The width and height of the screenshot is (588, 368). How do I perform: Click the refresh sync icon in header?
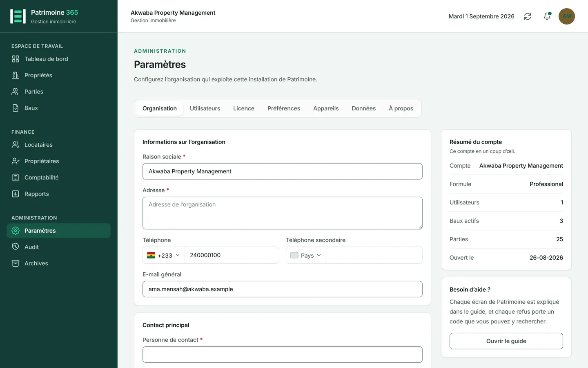pos(528,16)
